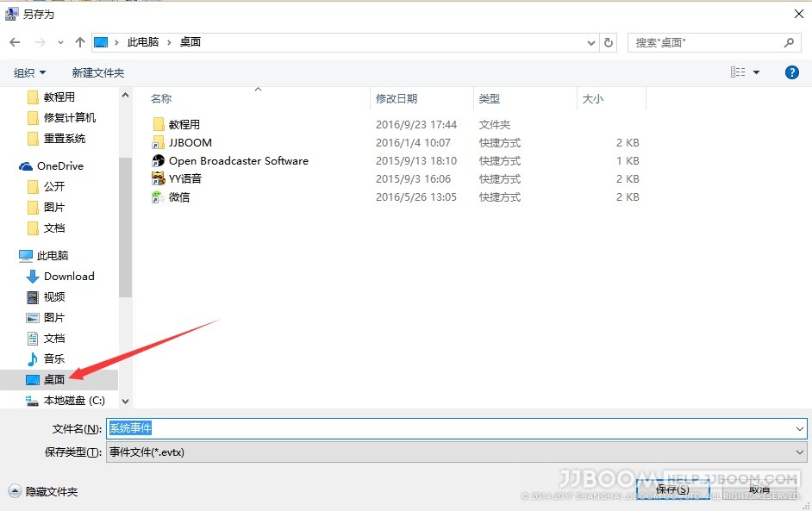Click 新建文件夹 to create a folder
This screenshot has height=511, width=812.
point(98,73)
